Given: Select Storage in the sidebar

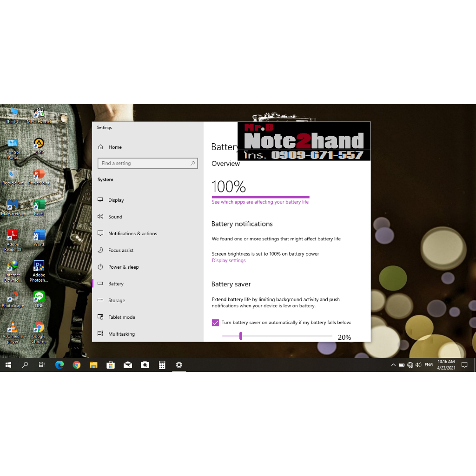Looking at the screenshot, I should click(116, 301).
